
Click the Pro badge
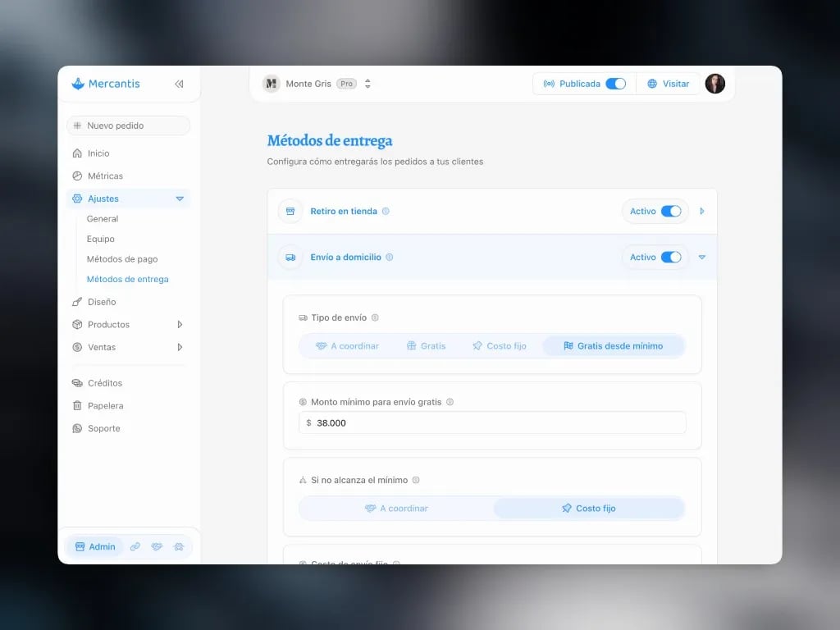pos(347,84)
